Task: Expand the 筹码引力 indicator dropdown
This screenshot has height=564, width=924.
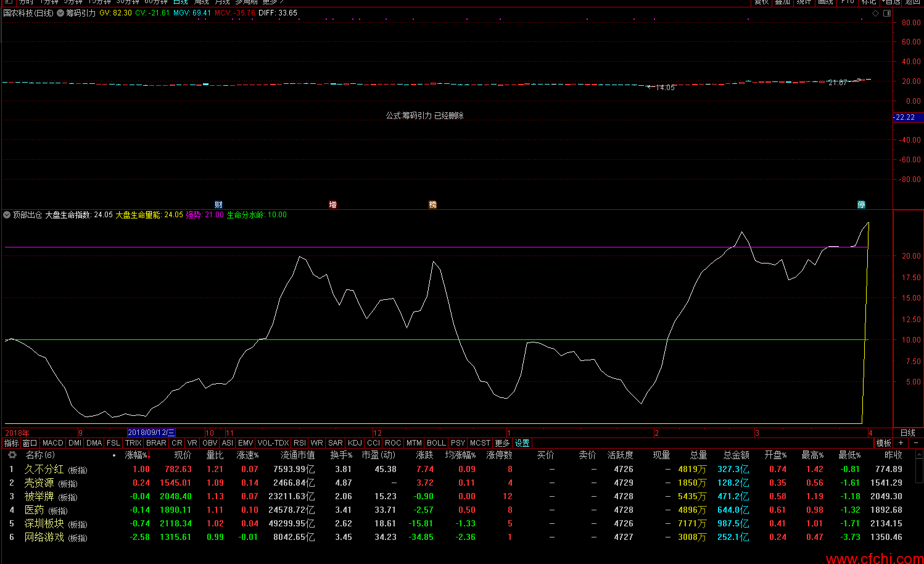Action: tap(60, 13)
